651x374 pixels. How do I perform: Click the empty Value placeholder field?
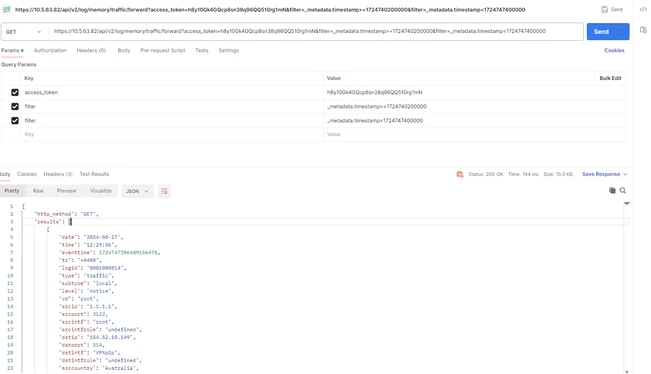pos(474,134)
